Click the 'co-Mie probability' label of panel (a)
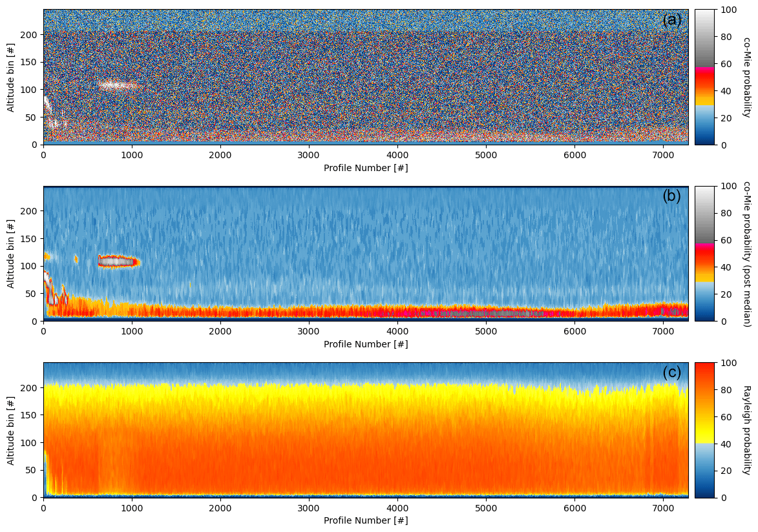 click(747, 77)
